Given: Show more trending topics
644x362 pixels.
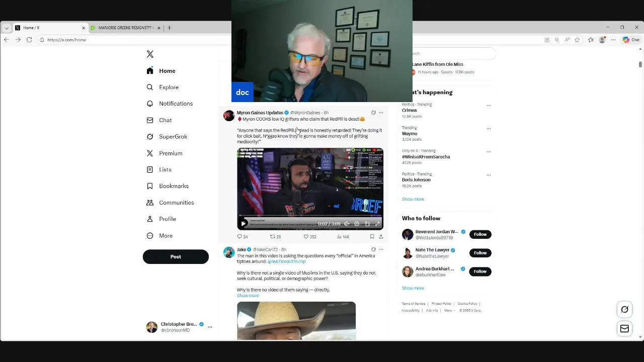Looking at the screenshot, I should tap(413, 199).
